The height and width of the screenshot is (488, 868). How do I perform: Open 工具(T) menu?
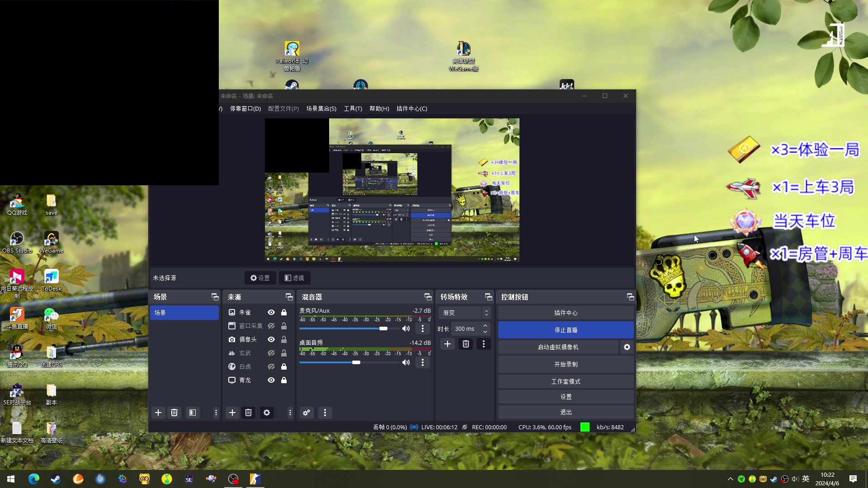(353, 108)
